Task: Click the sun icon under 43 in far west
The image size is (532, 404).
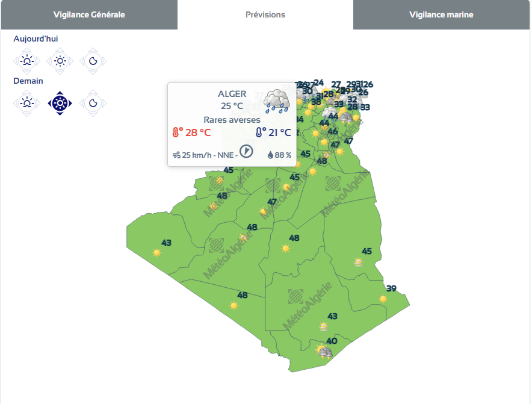Action: tap(157, 253)
